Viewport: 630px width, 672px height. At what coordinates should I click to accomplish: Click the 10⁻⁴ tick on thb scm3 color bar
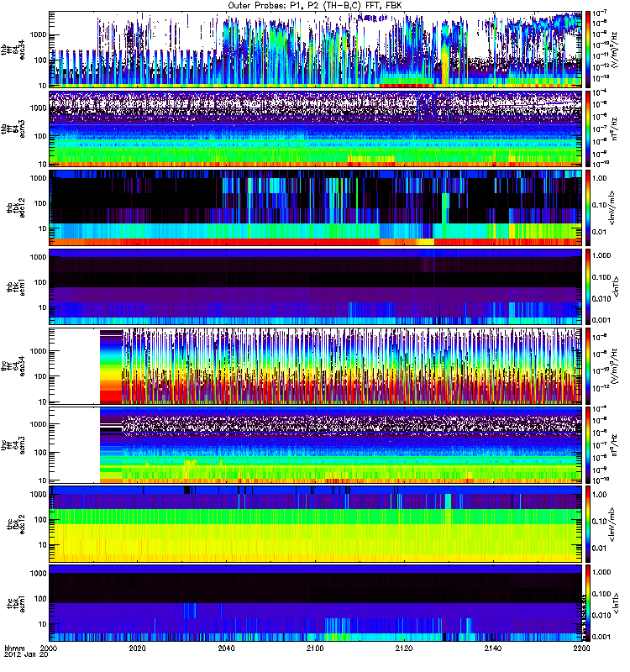598,92
